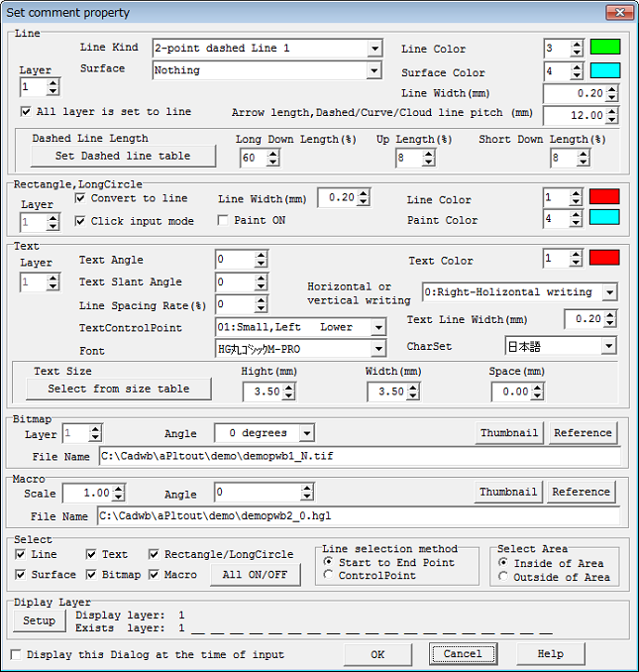Click the Long Down Length stepper
The height and width of the screenshot is (672, 639).
[272, 158]
